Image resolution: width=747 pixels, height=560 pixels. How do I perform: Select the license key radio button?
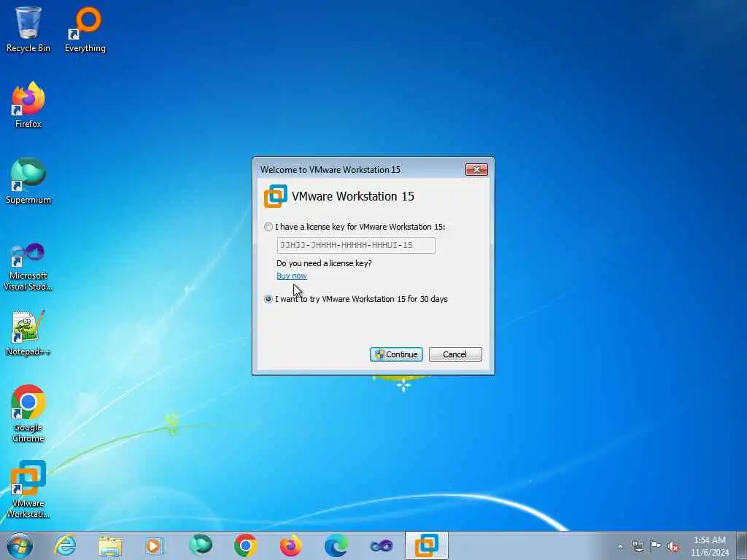[268, 227]
